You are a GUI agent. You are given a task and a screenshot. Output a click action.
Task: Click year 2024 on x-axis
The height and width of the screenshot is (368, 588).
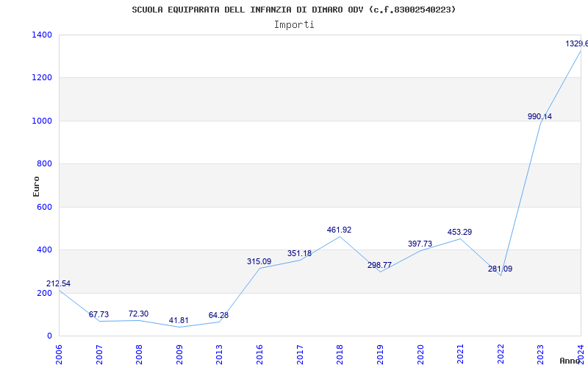tap(581, 355)
